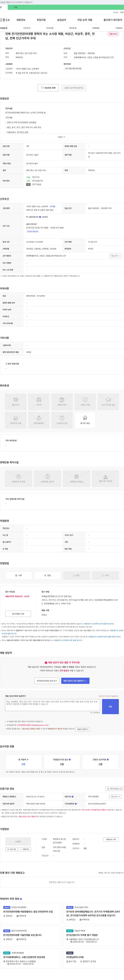
Task: Open the 취업지원 menu
Action: pyautogui.click(x=41, y=20)
